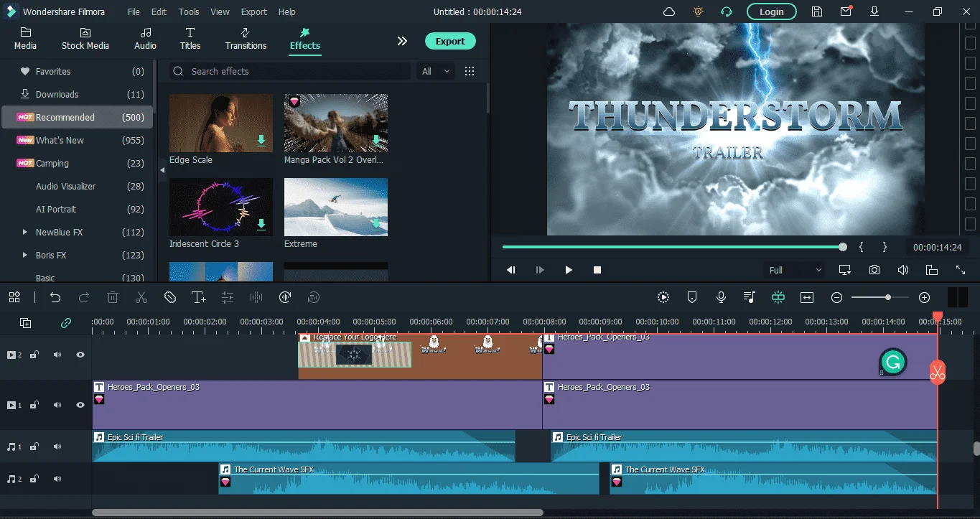
Task: Click the Login button
Action: [771, 11]
